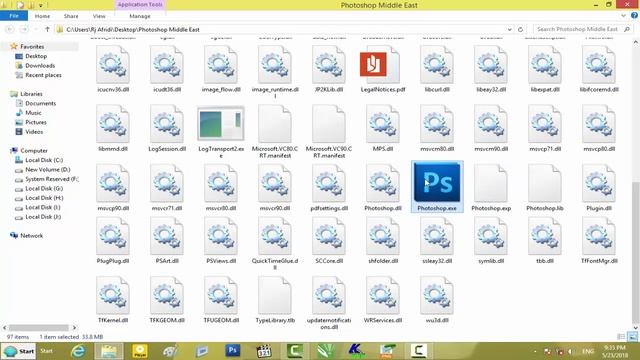Switch to the details view layout
The height and width of the screenshot is (360, 640).
621,337
